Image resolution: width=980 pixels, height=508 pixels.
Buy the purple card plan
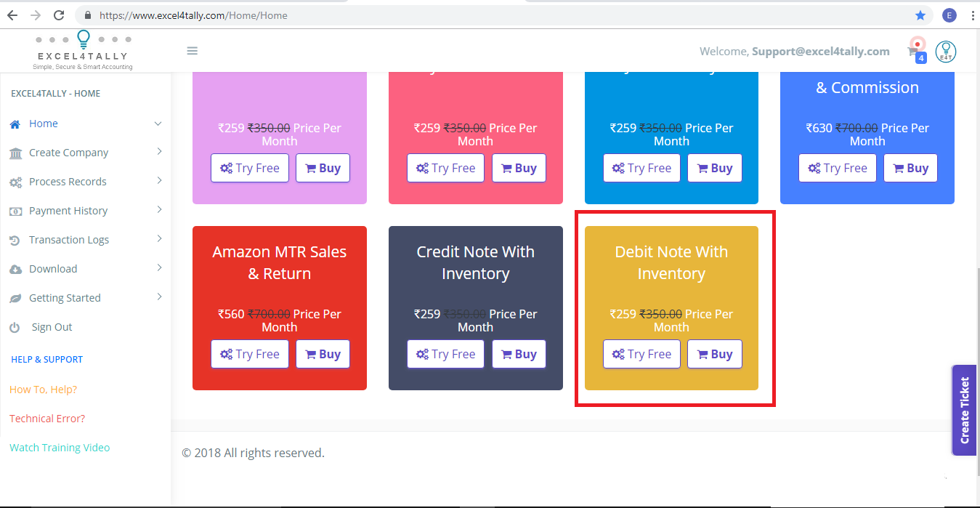tap(323, 168)
